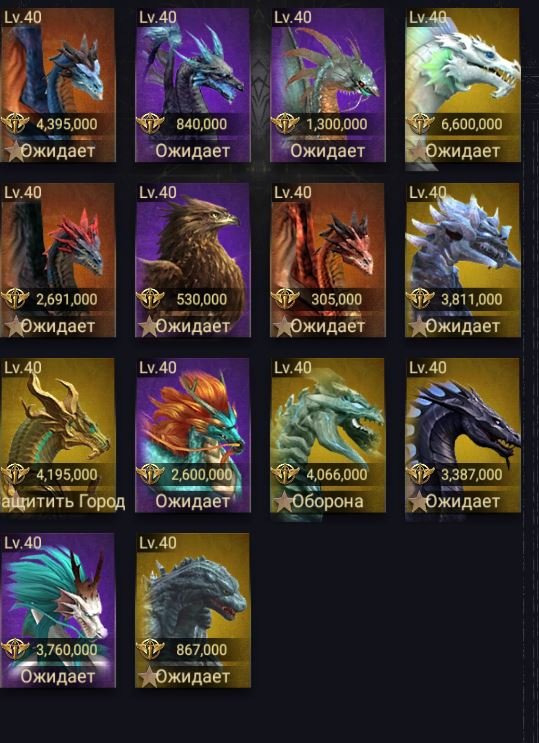Select the Godzilla-like beast with 867,000 power
The image size is (539, 743).
(x=193, y=610)
